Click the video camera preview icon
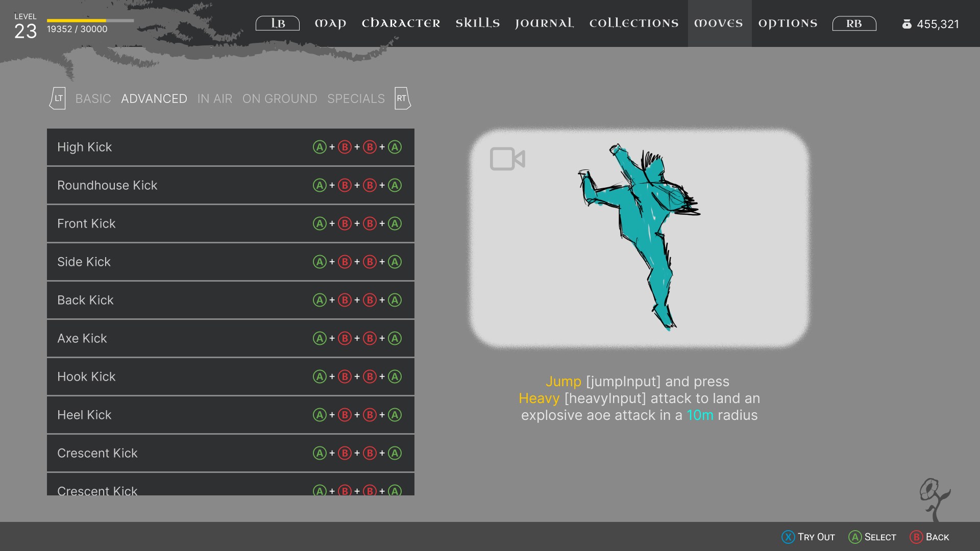The image size is (980, 551). pyautogui.click(x=507, y=159)
